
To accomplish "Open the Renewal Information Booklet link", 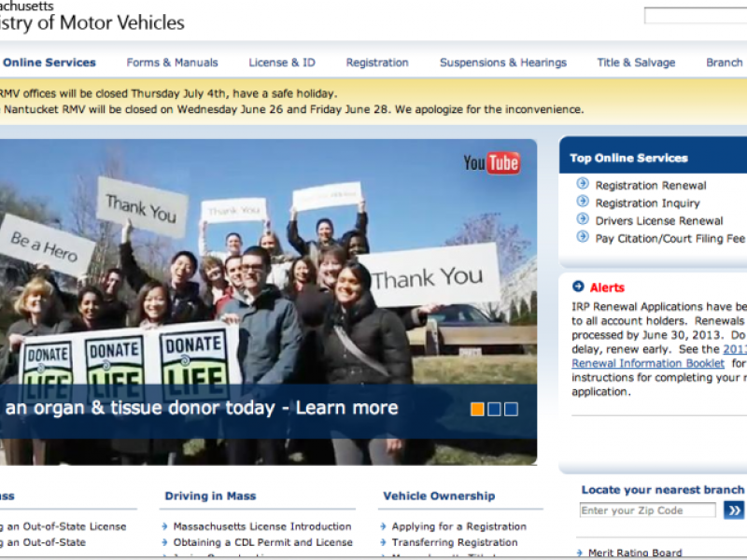I will pyautogui.click(x=648, y=363).
